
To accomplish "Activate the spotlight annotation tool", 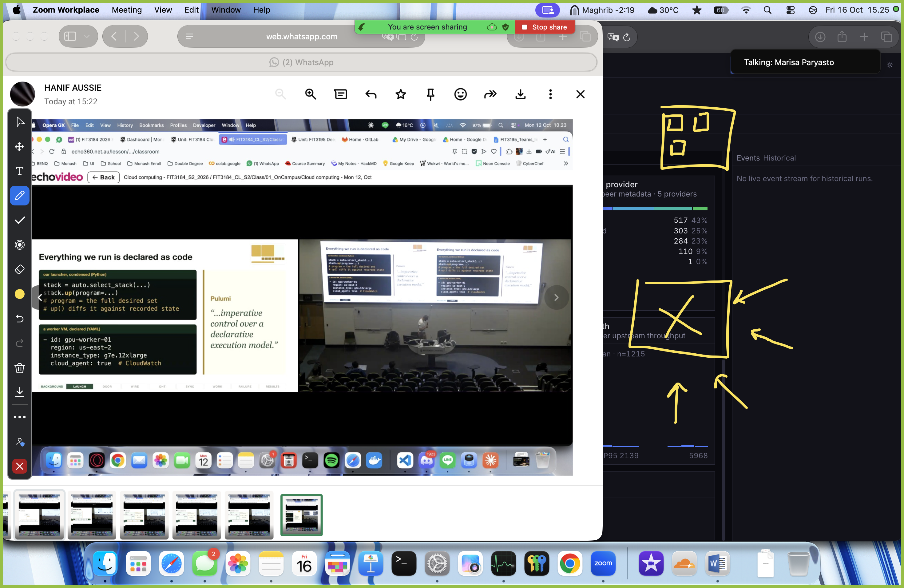I will click(20, 245).
